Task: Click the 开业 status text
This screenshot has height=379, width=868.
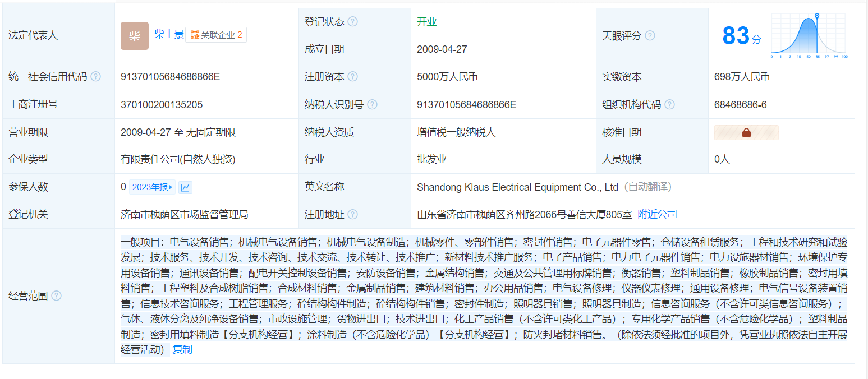Action: (x=426, y=22)
